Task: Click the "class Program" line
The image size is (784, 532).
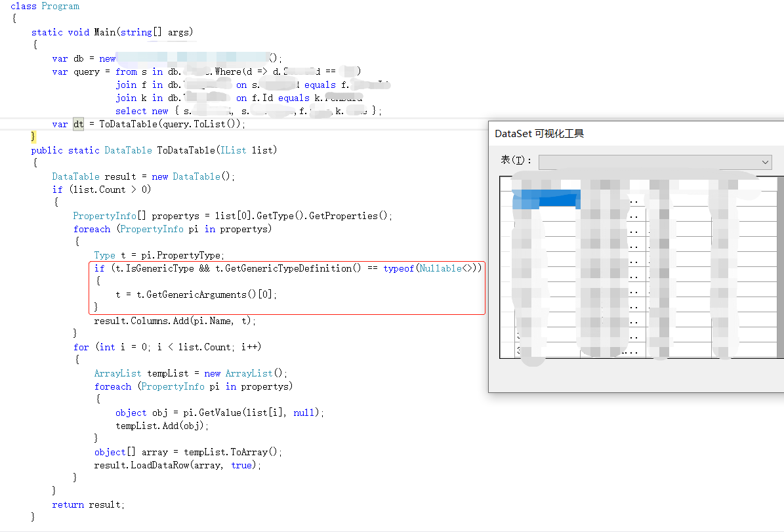Action: click(x=45, y=6)
